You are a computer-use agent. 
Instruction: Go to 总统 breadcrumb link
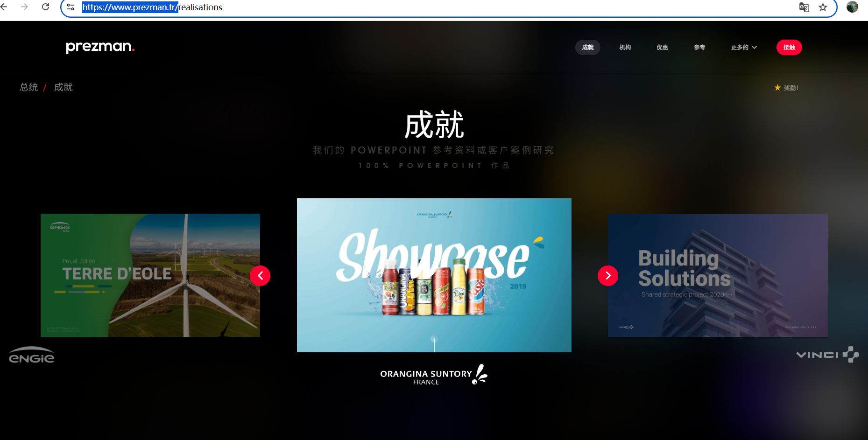(29, 87)
